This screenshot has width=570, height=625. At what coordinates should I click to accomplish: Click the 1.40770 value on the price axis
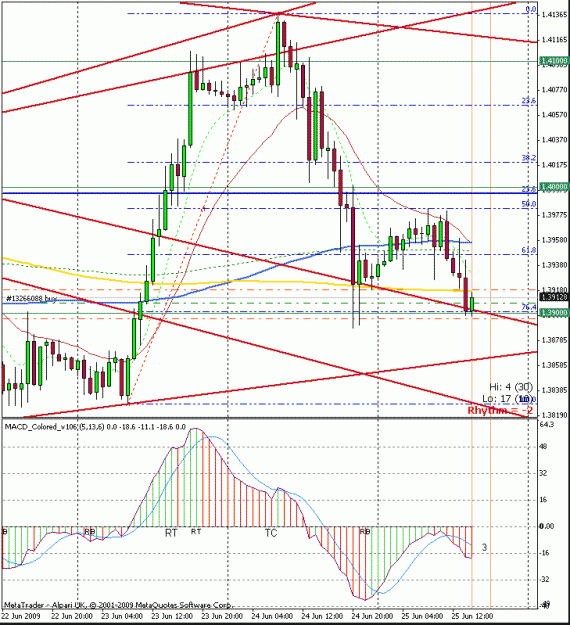pos(554,90)
